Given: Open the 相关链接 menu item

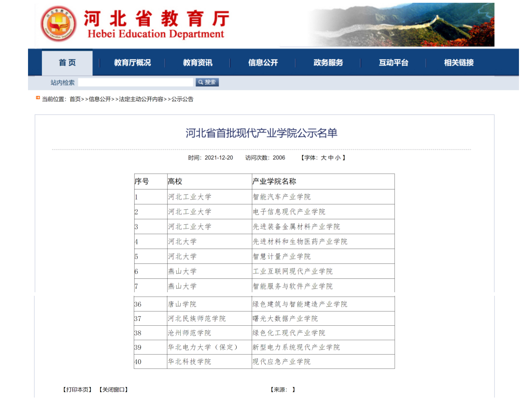Looking at the screenshot, I should point(459,63).
